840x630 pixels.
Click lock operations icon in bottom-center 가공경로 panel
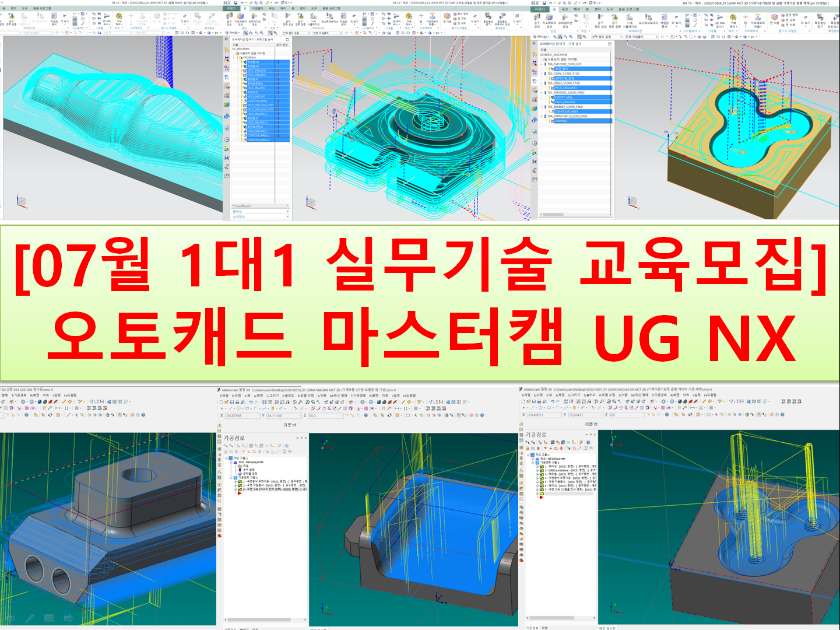point(226,452)
